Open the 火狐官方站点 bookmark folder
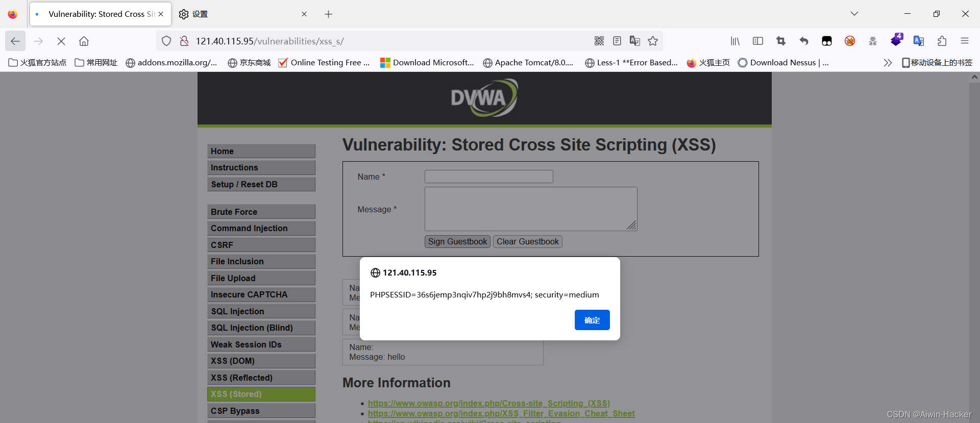 click(37, 63)
